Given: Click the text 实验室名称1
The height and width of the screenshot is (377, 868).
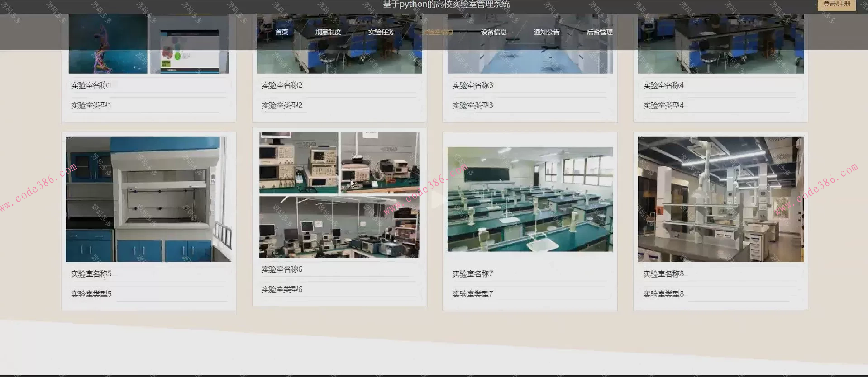Looking at the screenshot, I should (91, 85).
